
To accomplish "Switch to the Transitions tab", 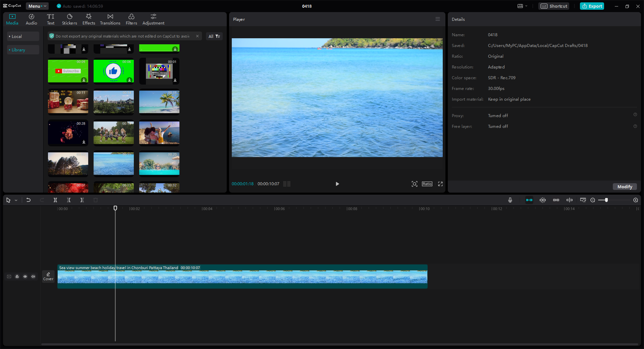I will [110, 19].
